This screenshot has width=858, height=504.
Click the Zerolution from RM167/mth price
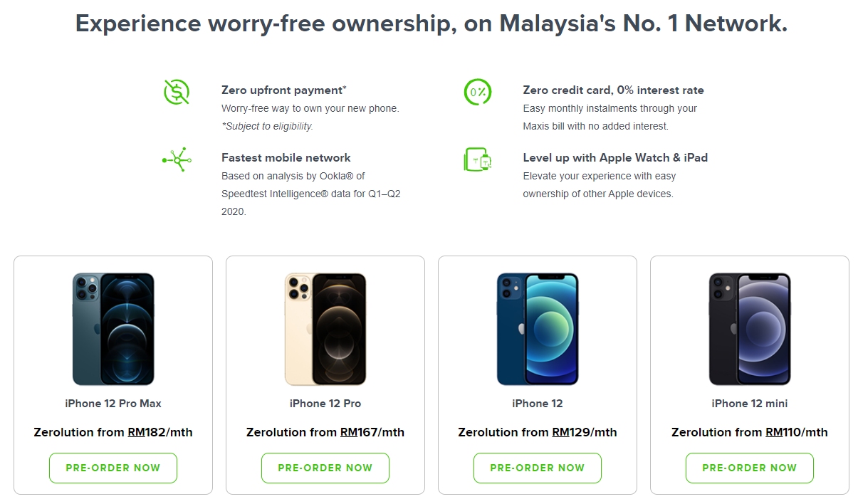325,432
